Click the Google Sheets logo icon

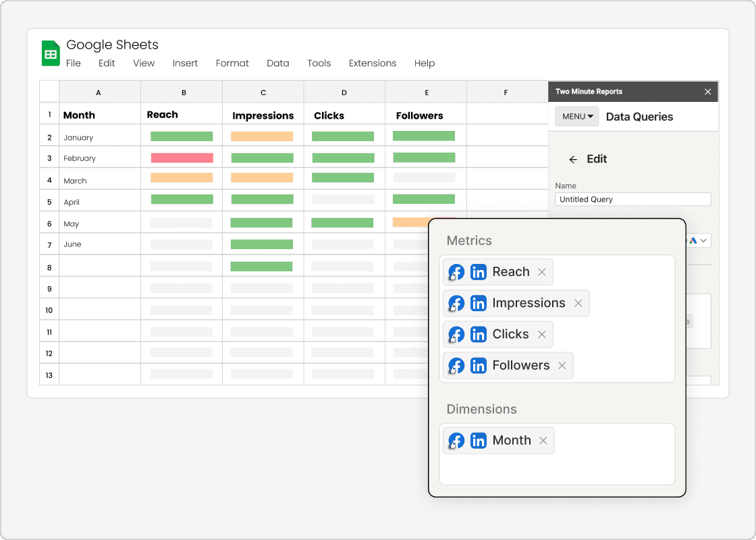click(x=50, y=51)
